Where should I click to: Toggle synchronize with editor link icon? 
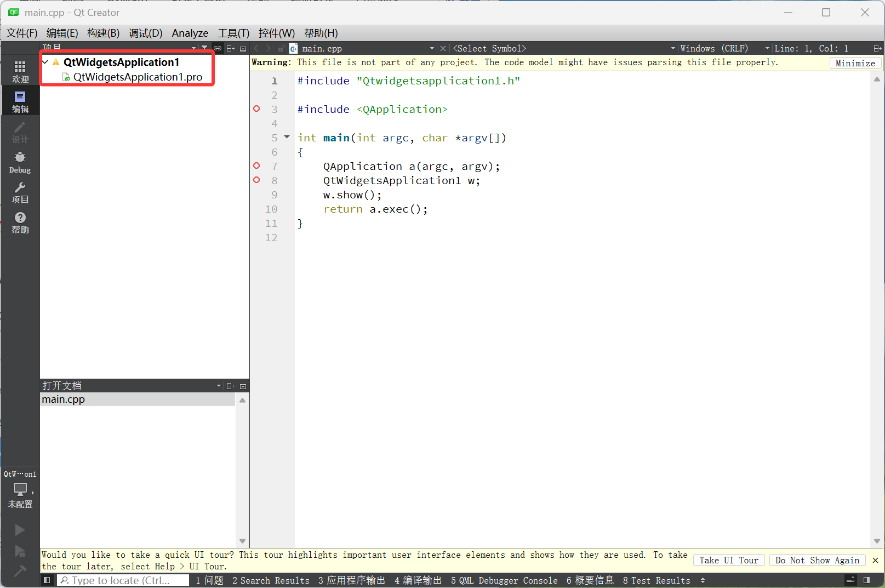click(x=218, y=48)
